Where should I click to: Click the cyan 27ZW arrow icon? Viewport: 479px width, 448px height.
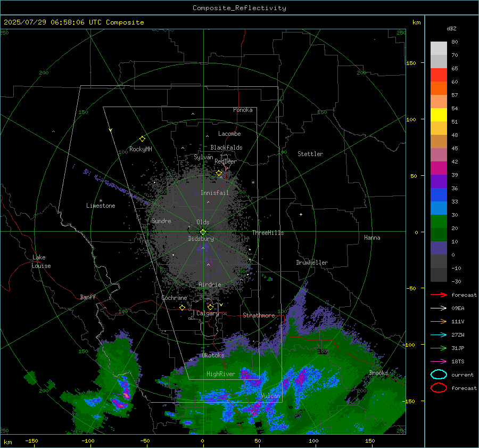(439, 335)
